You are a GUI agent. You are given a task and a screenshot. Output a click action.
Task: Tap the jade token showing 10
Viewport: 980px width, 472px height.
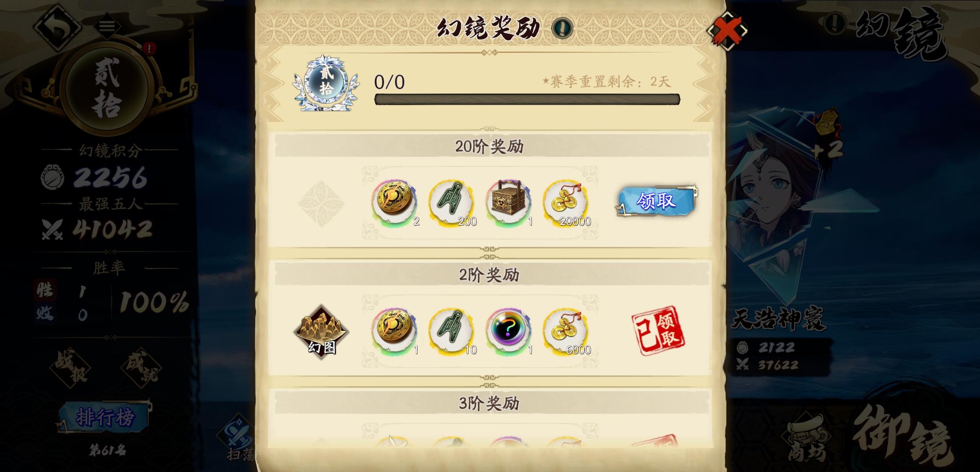pyautogui.click(x=452, y=330)
